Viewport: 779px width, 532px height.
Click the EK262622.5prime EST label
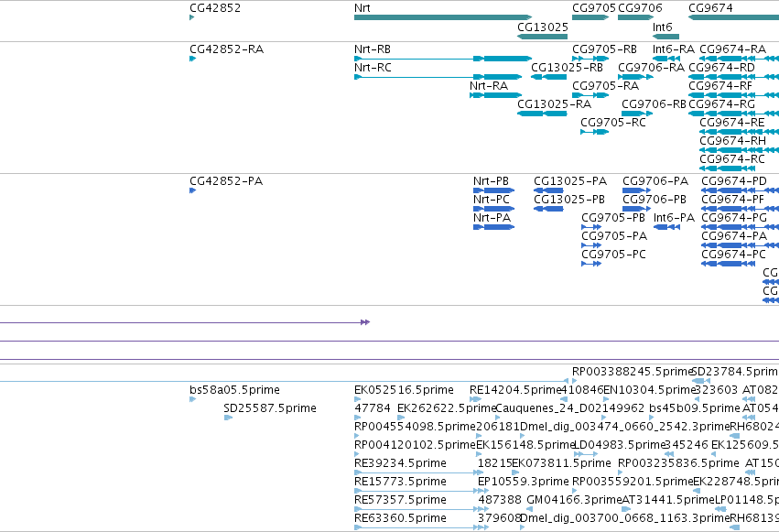447,408
